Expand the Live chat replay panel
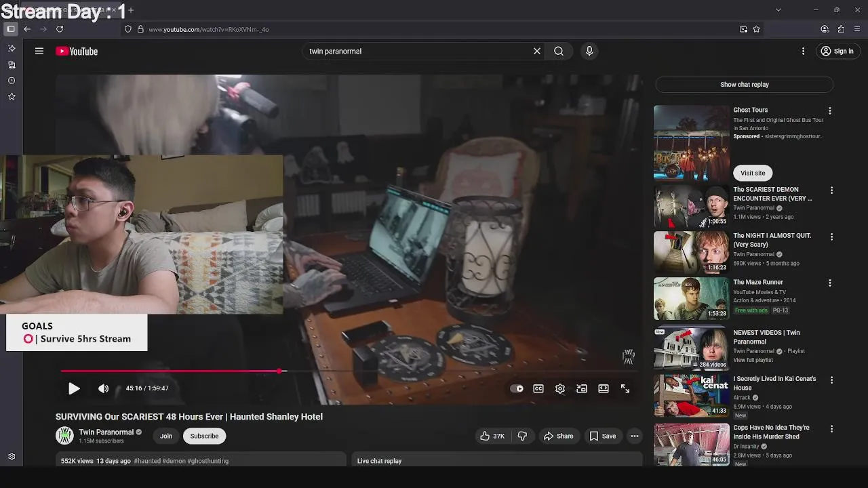 pos(496,461)
